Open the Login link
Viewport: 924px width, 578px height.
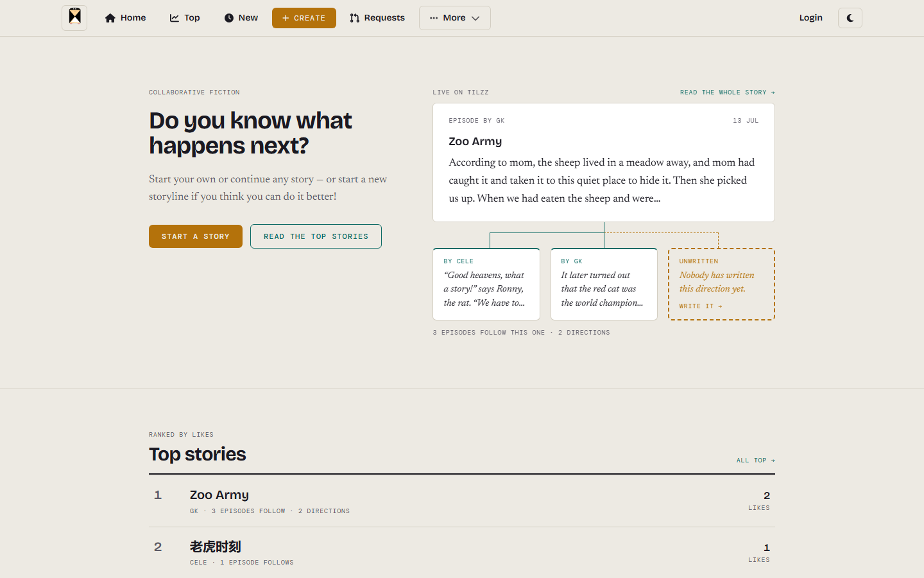tap(811, 18)
